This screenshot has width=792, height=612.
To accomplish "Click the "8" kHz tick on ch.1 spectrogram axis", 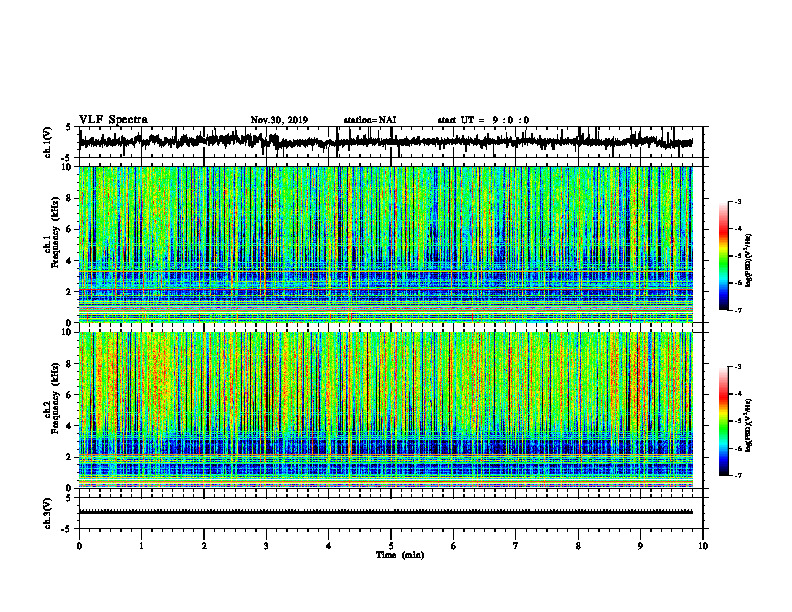I will (x=69, y=198).
